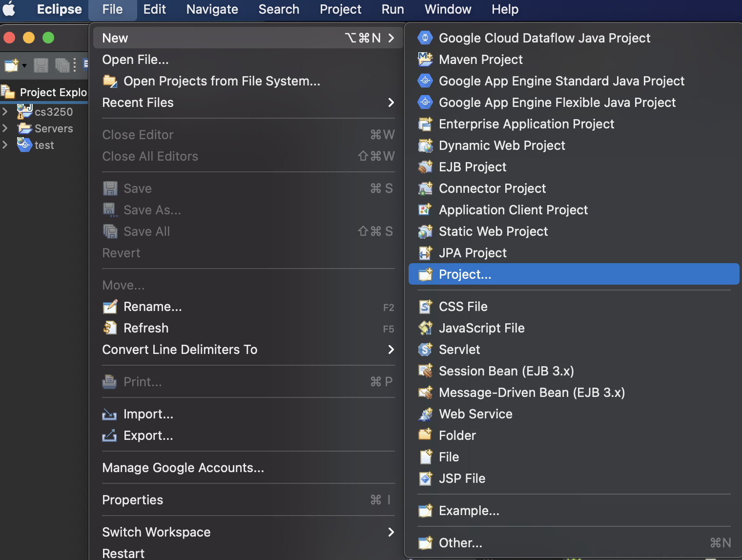Select the Project Explorer tab

point(44,92)
